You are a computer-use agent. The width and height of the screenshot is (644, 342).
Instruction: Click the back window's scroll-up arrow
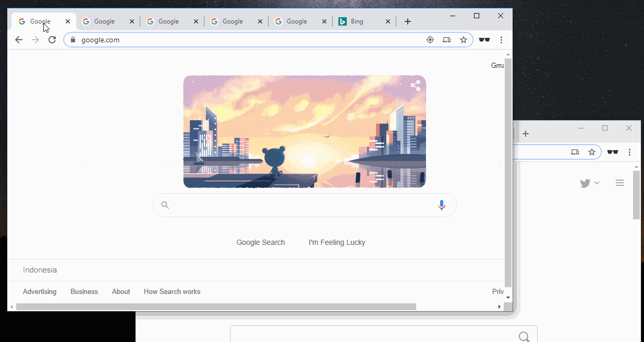click(636, 166)
